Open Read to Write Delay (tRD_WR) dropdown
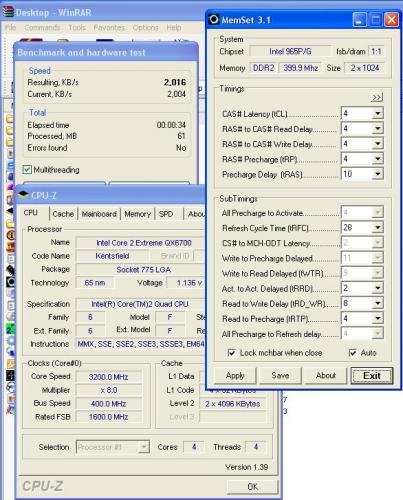 point(377,303)
